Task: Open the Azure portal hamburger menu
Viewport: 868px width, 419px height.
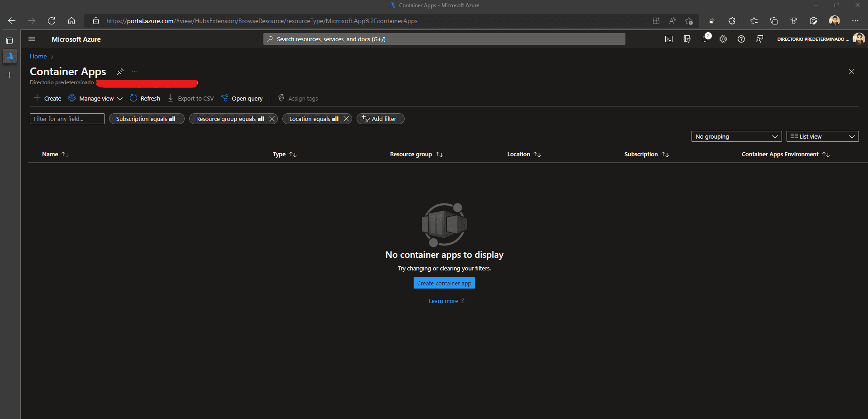Action: pos(32,39)
